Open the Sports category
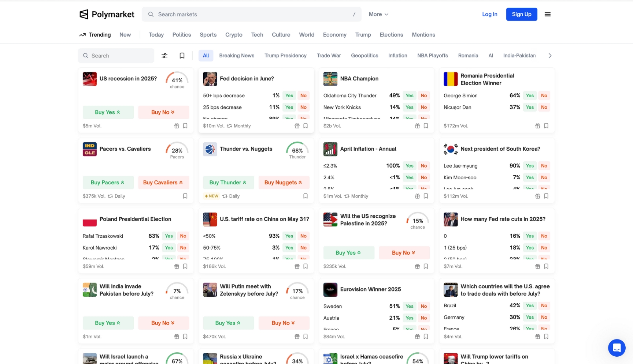The height and width of the screenshot is (364, 633). tap(208, 35)
